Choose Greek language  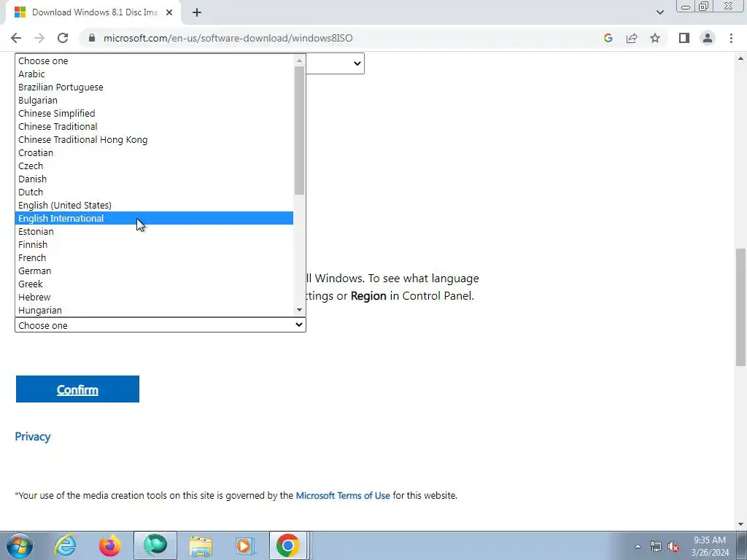154,284
